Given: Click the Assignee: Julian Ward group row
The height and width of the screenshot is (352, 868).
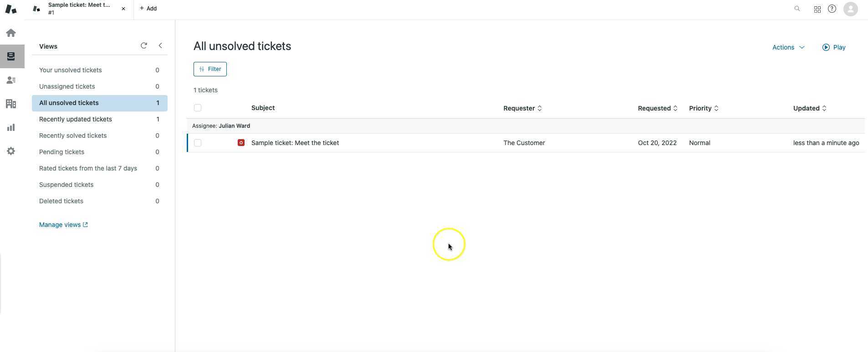Looking at the screenshot, I should (x=526, y=126).
